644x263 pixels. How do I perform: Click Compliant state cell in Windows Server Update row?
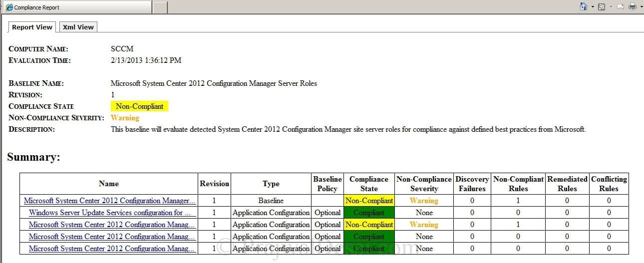(369, 213)
